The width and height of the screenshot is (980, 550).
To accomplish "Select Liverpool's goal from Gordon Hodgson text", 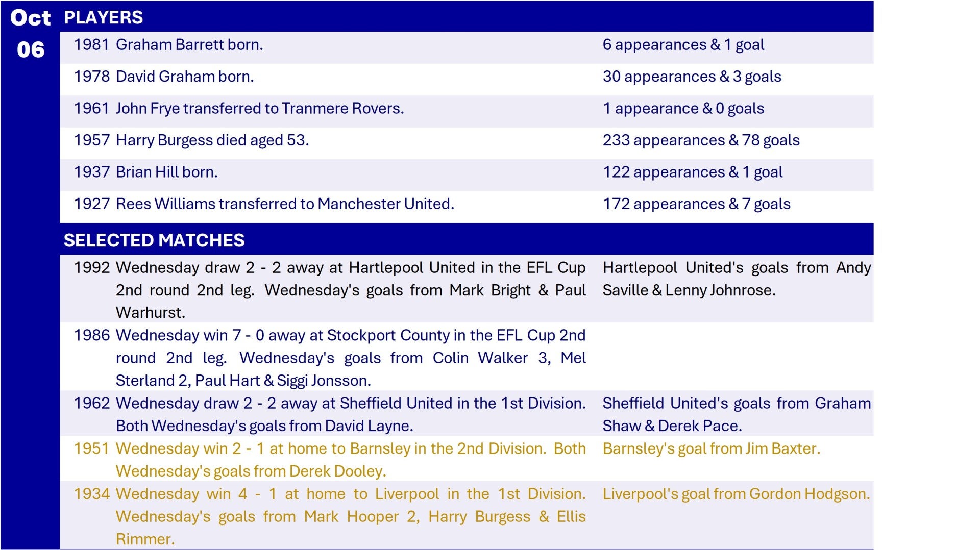I will click(x=736, y=494).
